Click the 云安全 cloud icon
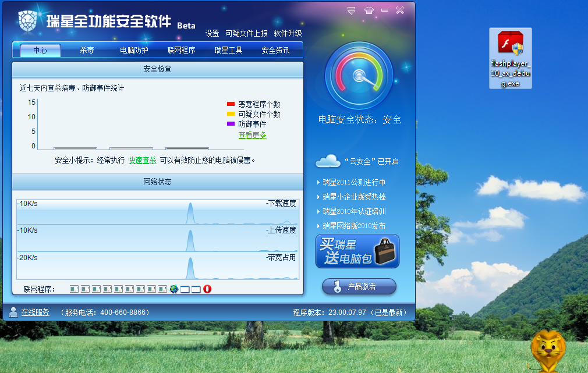 pyautogui.click(x=328, y=161)
